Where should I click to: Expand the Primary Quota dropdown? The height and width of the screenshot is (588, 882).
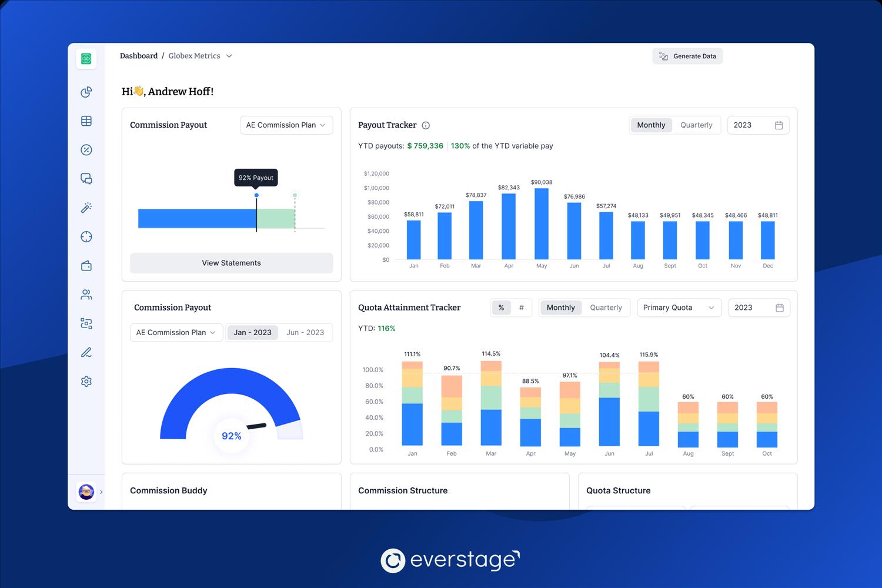tap(679, 308)
